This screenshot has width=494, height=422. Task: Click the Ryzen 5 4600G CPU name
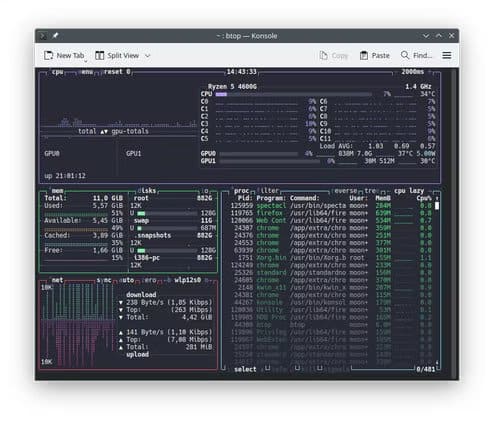pyautogui.click(x=232, y=87)
